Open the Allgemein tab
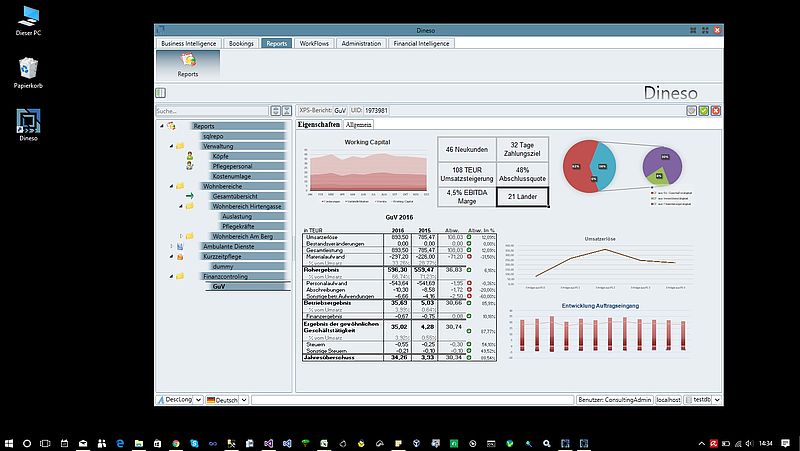The height and width of the screenshot is (451, 800). click(x=358, y=124)
